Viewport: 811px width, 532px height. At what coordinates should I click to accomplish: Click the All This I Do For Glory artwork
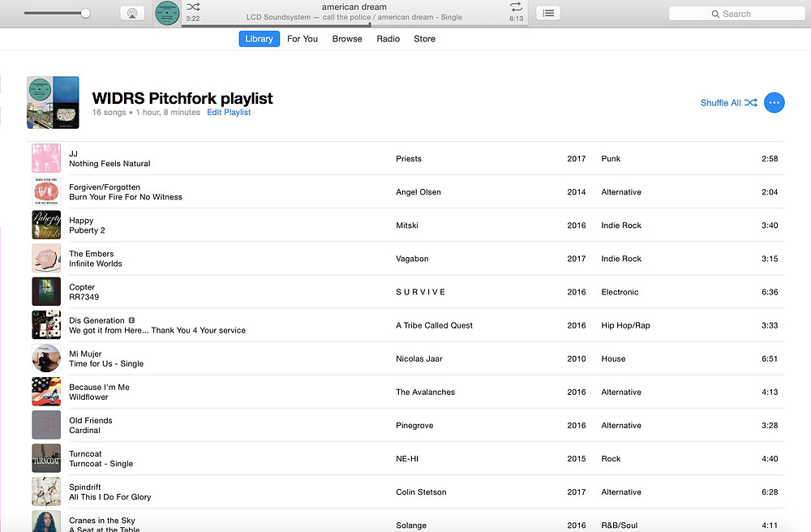point(46,491)
